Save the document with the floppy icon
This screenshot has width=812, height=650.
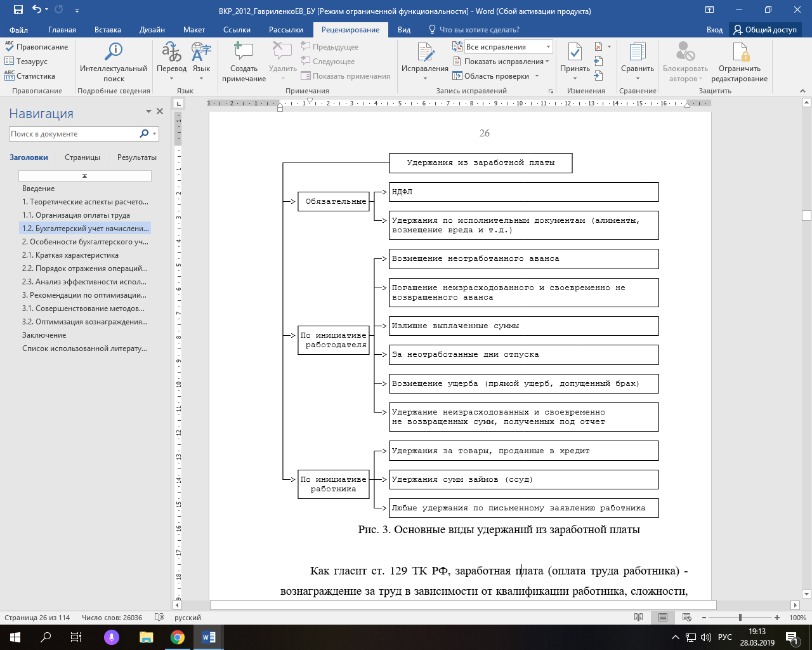(18, 10)
